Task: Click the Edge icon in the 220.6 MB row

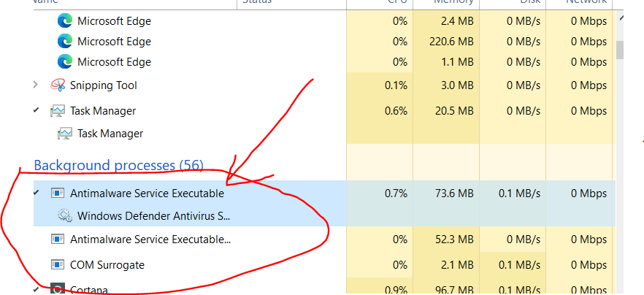Action: tap(64, 42)
